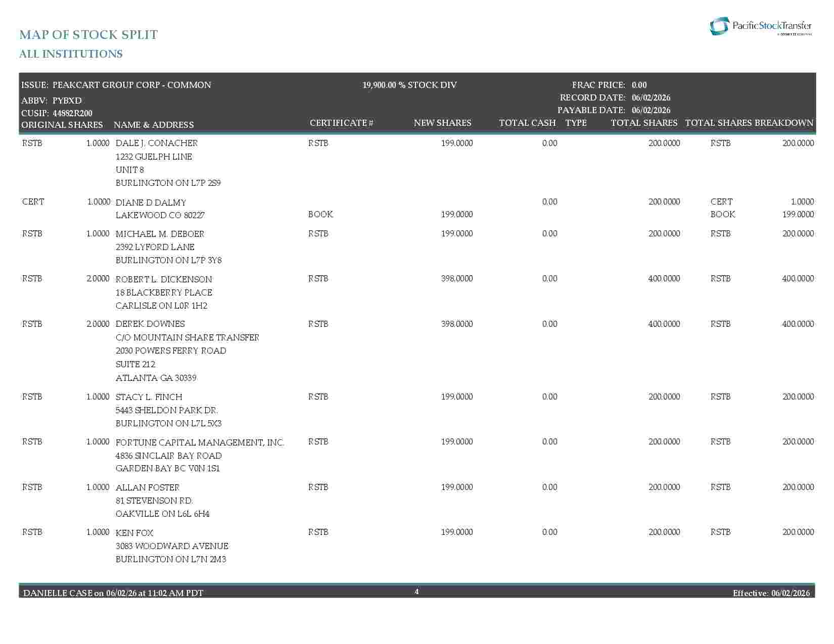834x644 pixels.
Task: Click the 'CERTIFICATE #' column header
Action: click(342, 123)
